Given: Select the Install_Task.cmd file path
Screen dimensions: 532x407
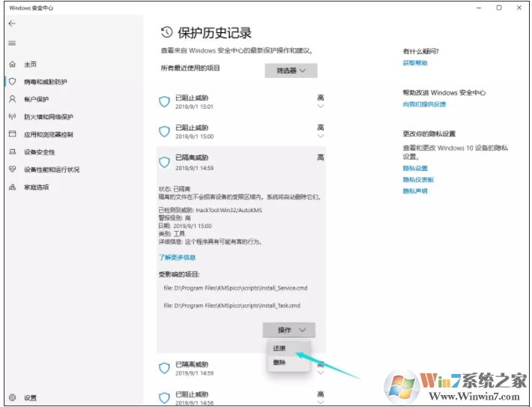Looking at the screenshot, I should pos(232,306).
